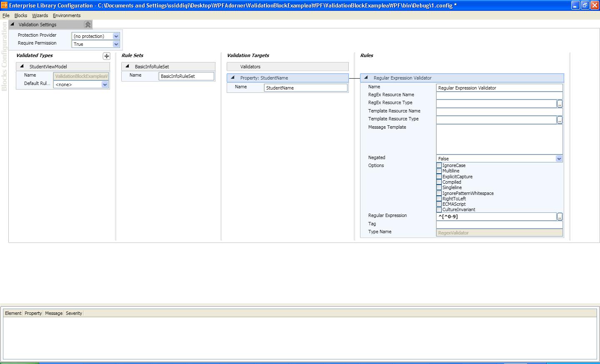
Task: Open the Blocks menu
Action: tap(20, 15)
